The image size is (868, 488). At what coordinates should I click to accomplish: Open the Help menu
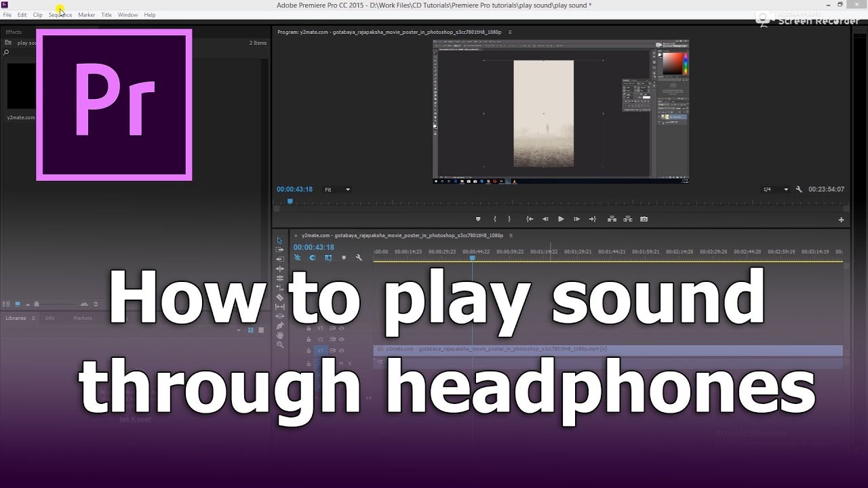coord(150,14)
